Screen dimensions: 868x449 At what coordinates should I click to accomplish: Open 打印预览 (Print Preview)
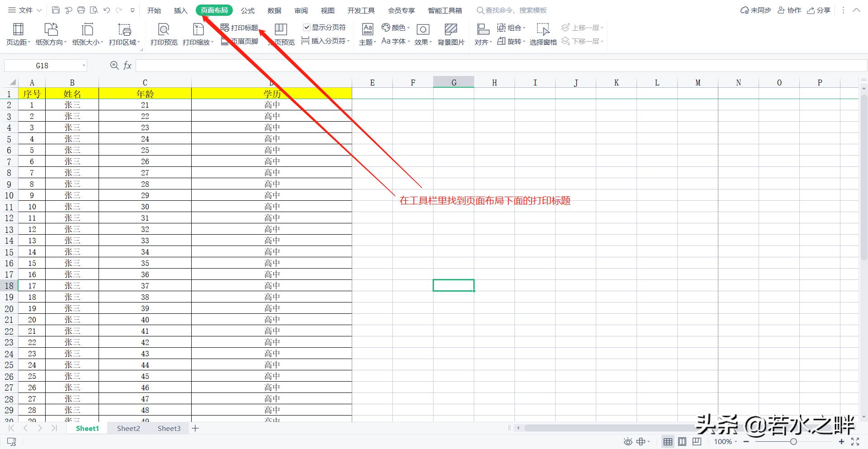pyautogui.click(x=163, y=34)
